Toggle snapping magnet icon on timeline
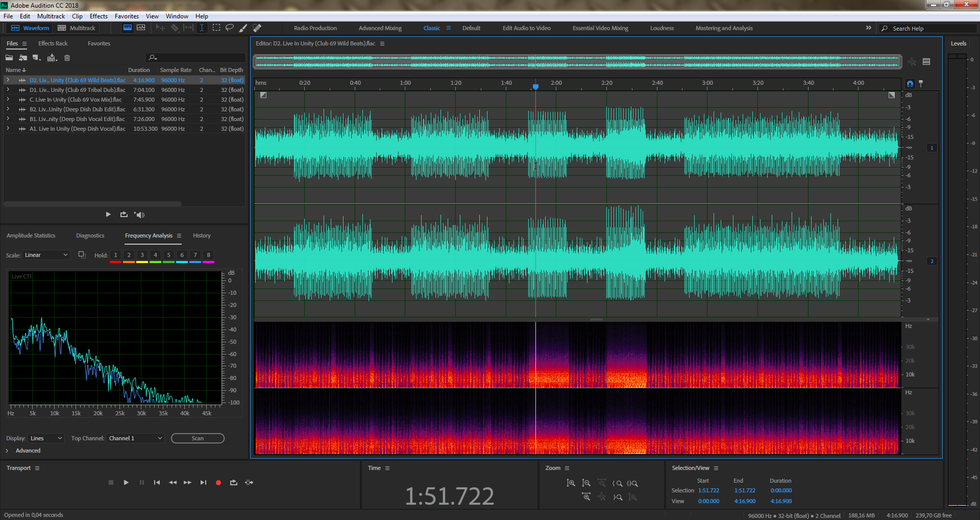980x520 pixels. point(910,84)
